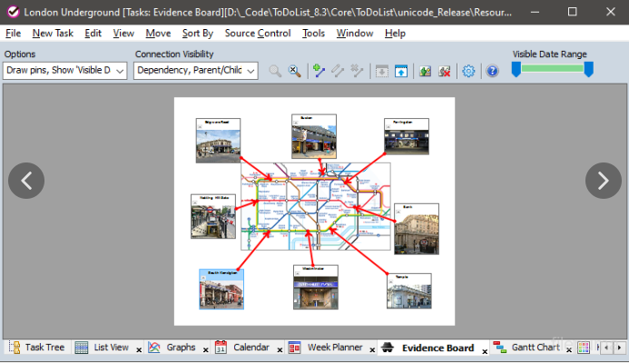Go to the previous image with left arrow
This screenshot has width=629, height=364.
(26, 181)
